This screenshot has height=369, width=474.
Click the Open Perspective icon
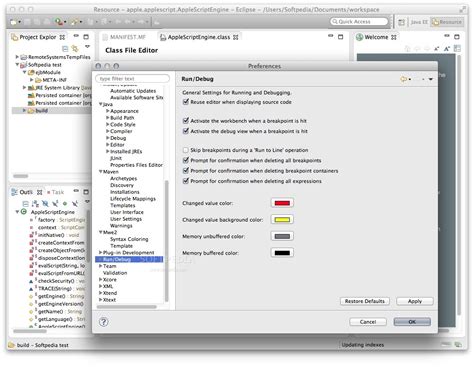pos(402,22)
